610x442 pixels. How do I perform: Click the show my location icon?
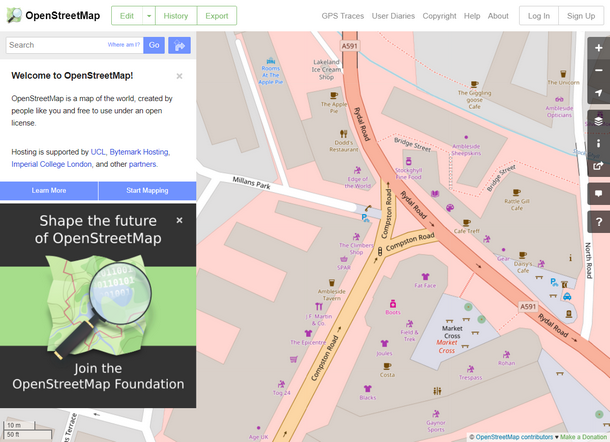(598, 93)
